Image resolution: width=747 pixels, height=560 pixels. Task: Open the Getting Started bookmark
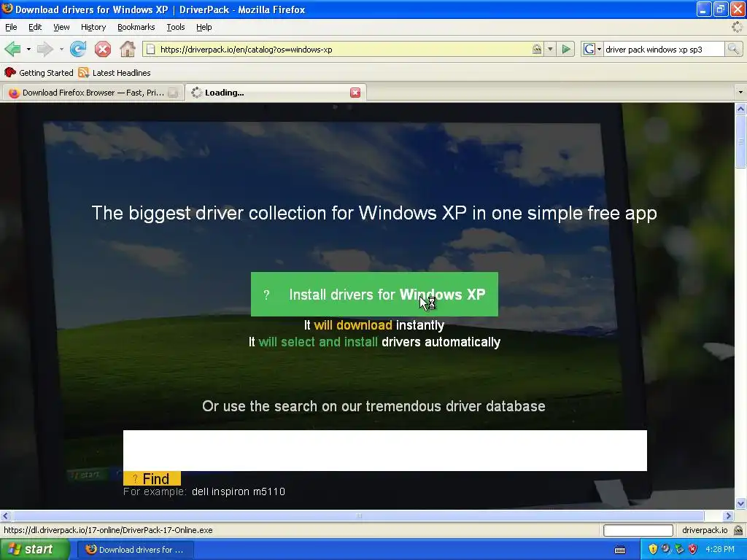[39, 72]
